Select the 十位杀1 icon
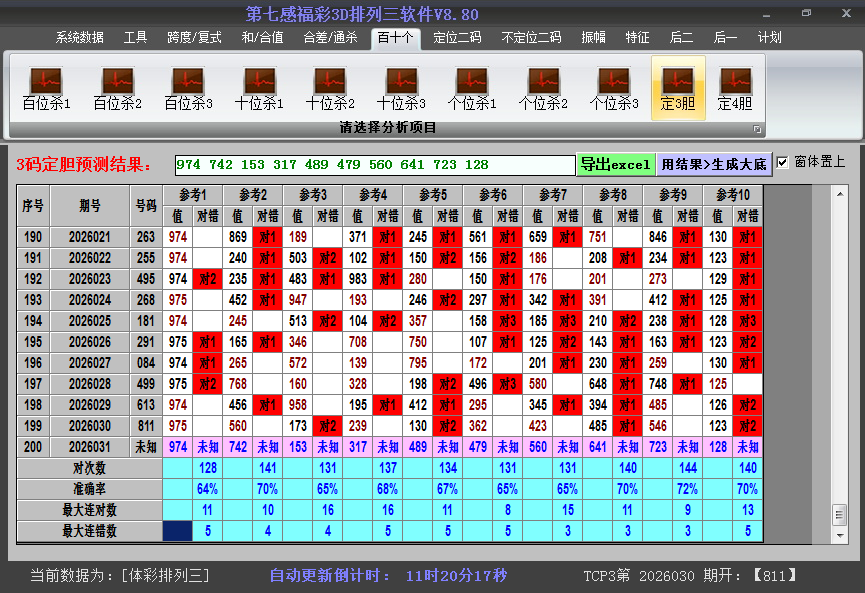Image resolution: width=865 pixels, height=593 pixels. 259,88
